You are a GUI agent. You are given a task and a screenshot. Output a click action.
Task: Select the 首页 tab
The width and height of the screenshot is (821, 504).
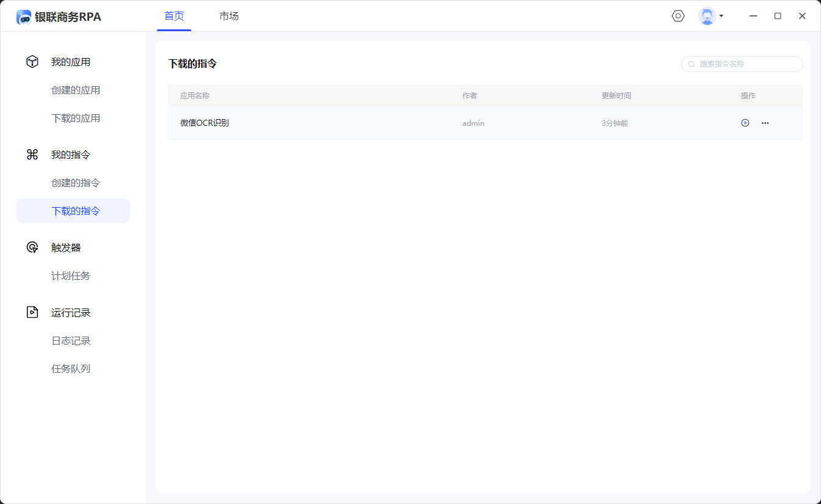174,16
